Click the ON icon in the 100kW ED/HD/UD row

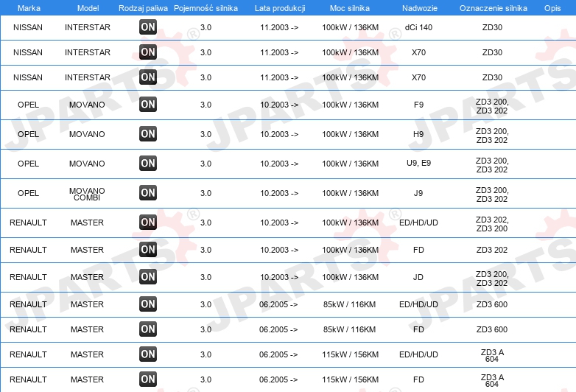click(x=148, y=223)
